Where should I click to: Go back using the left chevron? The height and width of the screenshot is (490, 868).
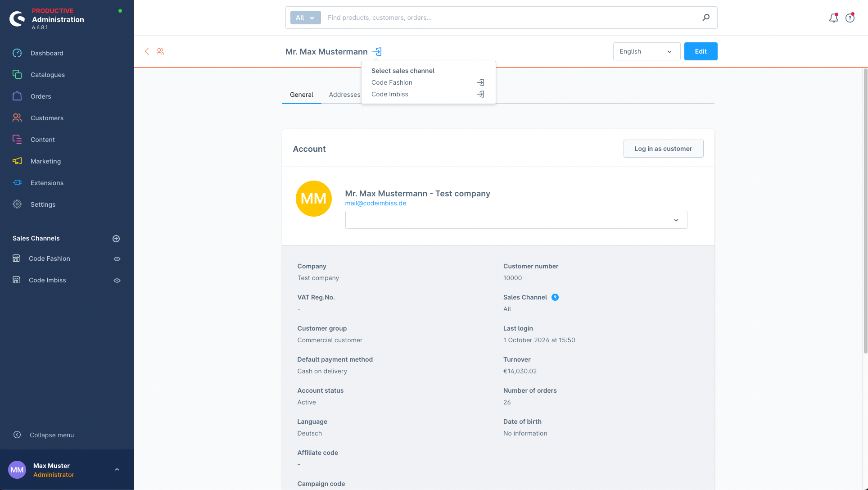147,51
